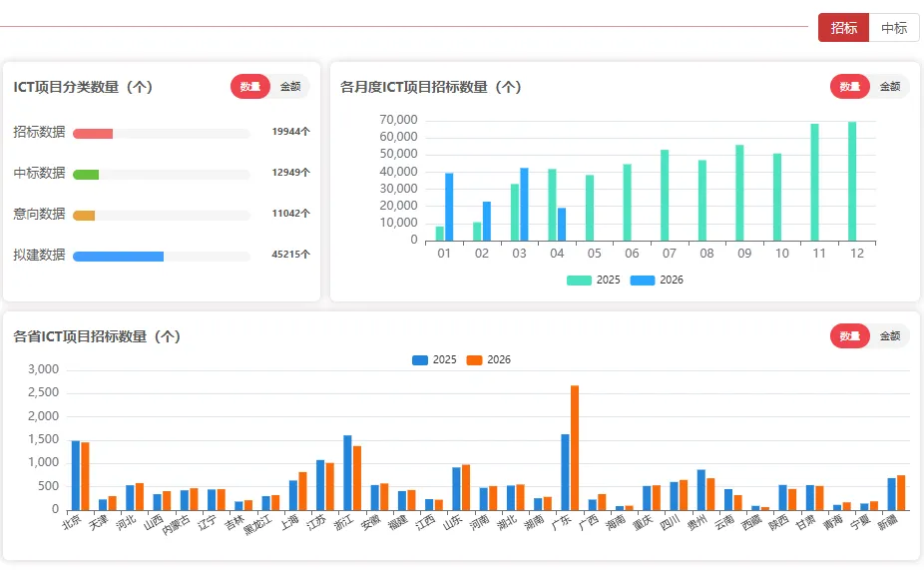
Task: Select 金额 in ICT项目分类数量 card
Action: tap(290, 87)
